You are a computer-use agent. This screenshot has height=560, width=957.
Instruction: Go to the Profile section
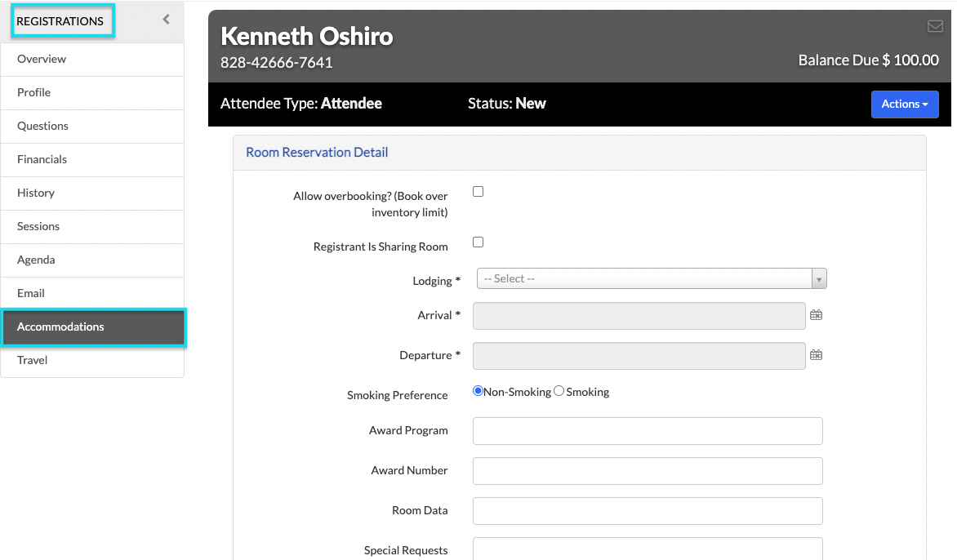92,93
